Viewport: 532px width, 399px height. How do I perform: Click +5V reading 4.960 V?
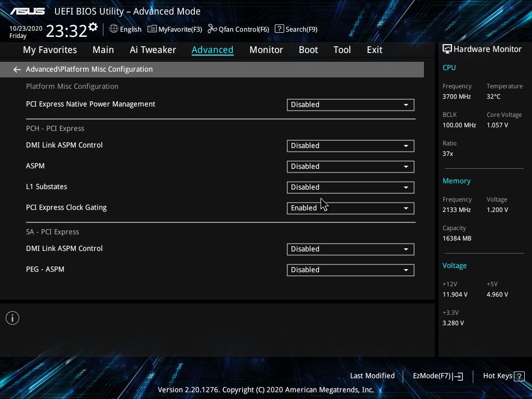(x=497, y=295)
